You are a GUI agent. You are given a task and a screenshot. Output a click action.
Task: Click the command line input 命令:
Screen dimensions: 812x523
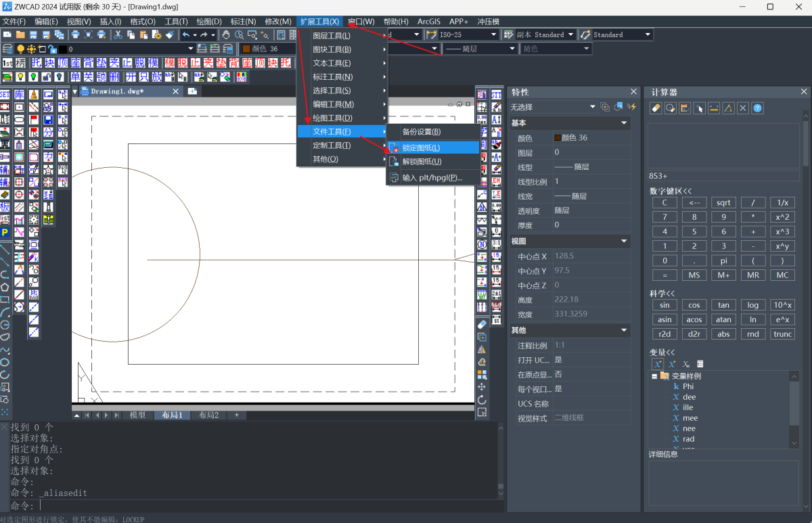pos(250,506)
